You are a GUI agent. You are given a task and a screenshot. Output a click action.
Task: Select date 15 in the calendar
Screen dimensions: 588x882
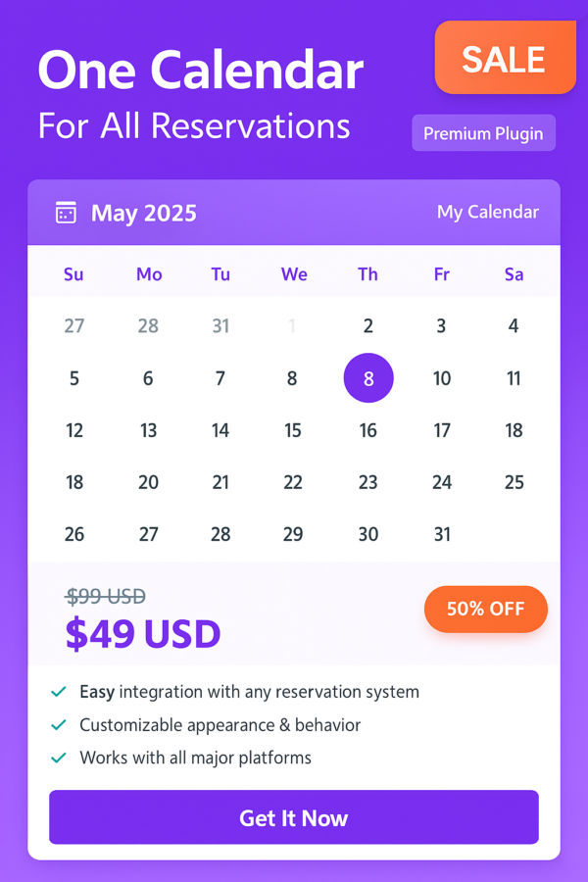pos(293,431)
